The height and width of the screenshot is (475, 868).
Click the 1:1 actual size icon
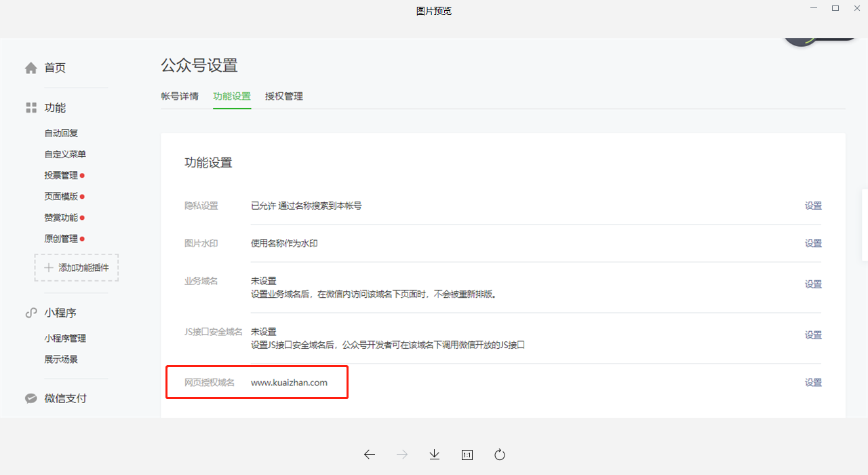467,455
